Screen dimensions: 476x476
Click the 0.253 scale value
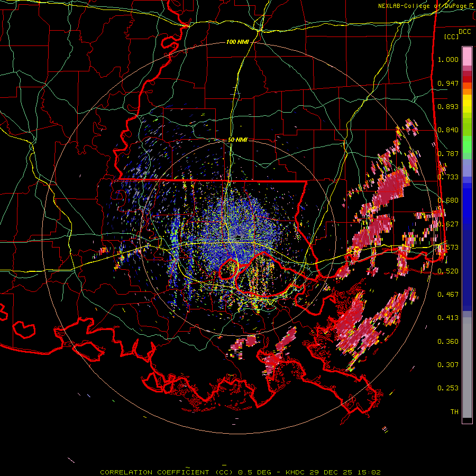click(448, 388)
